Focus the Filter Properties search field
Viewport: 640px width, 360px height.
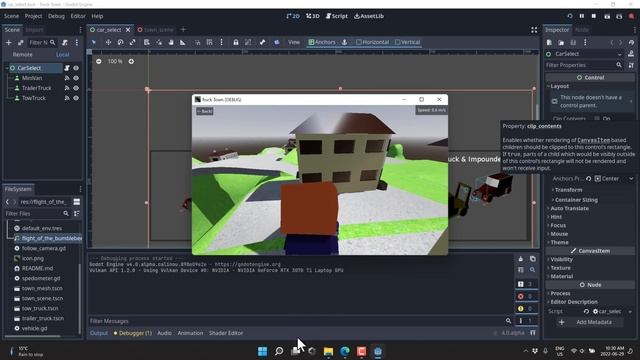(584, 65)
